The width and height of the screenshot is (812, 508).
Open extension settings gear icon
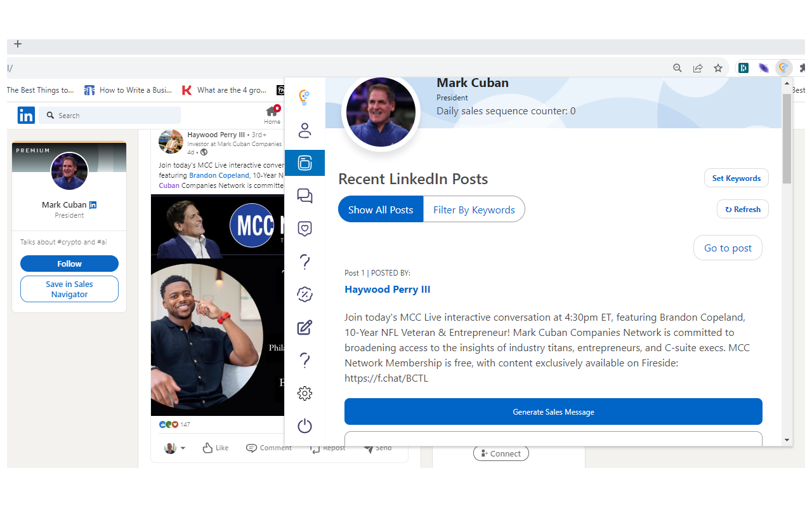click(x=304, y=394)
